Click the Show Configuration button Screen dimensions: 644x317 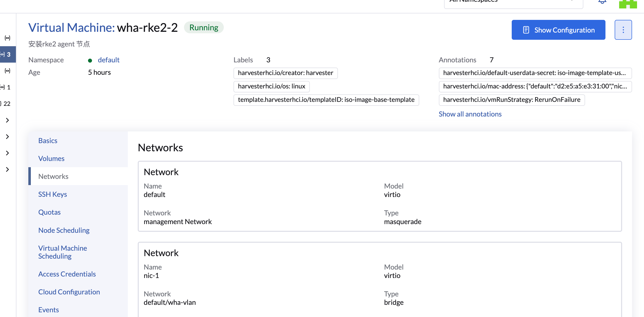tap(558, 30)
